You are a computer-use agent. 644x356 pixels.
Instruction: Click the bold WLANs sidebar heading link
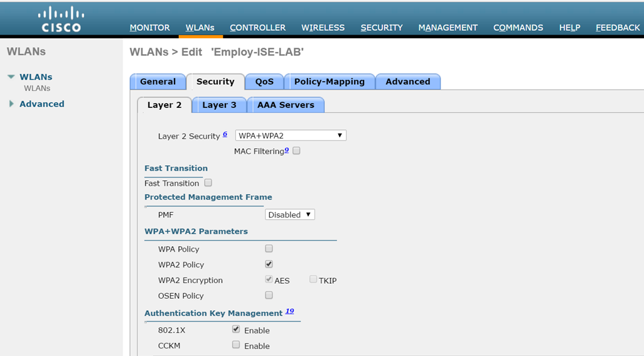coord(36,77)
